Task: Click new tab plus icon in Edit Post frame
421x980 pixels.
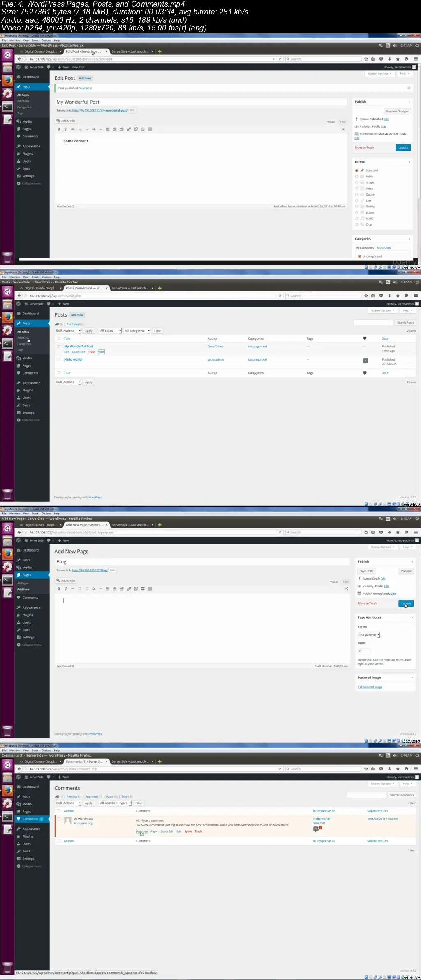Action: [160, 51]
